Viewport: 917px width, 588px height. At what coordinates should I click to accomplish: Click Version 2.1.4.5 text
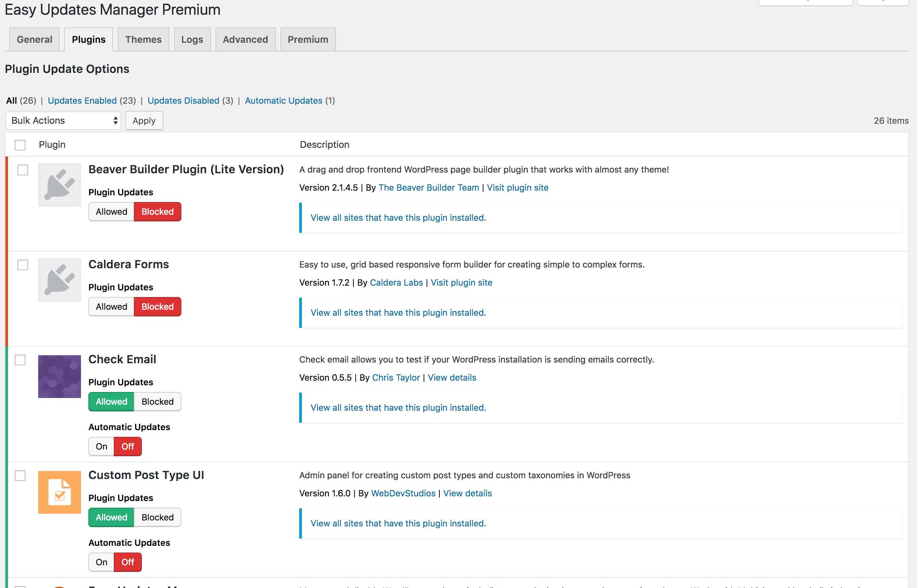[328, 188]
